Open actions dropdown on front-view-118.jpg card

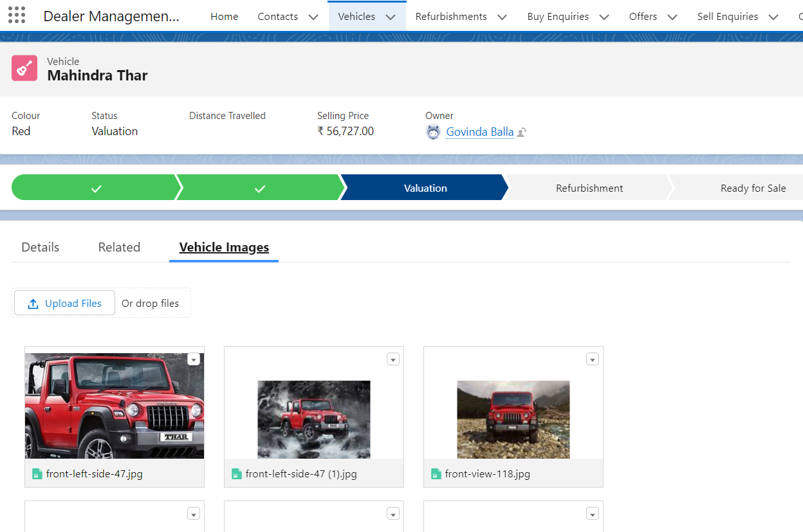[x=593, y=360]
